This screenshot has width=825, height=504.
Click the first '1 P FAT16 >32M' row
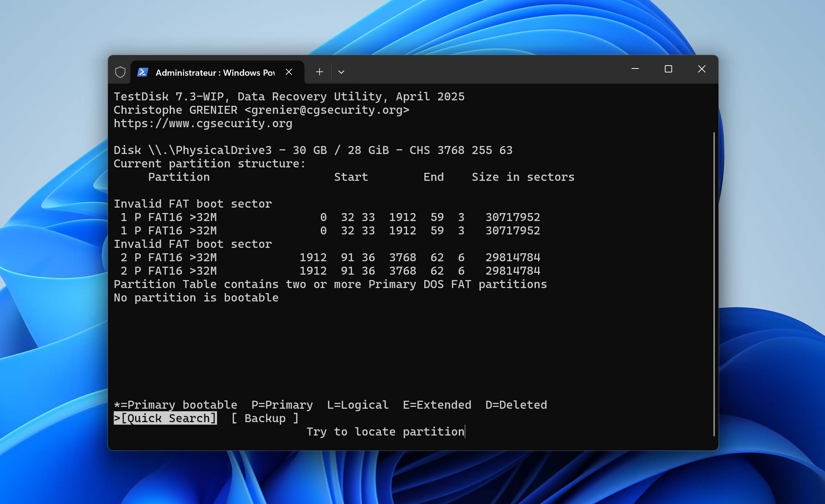click(x=327, y=217)
